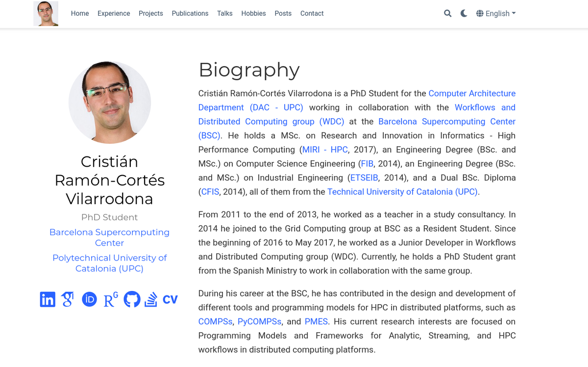Click the search magnifier icon
588x367 pixels.
point(447,13)
